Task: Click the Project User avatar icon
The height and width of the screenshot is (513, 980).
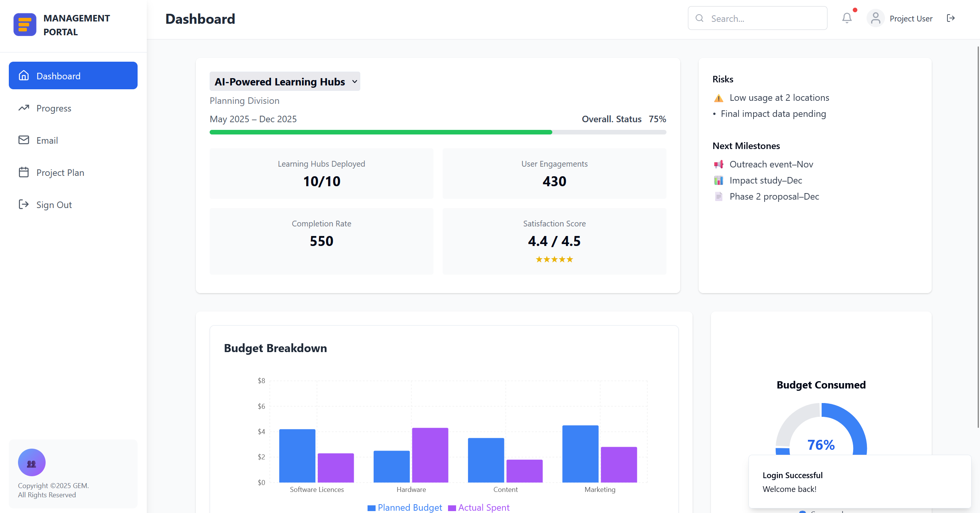Action: tap(876, 18)
